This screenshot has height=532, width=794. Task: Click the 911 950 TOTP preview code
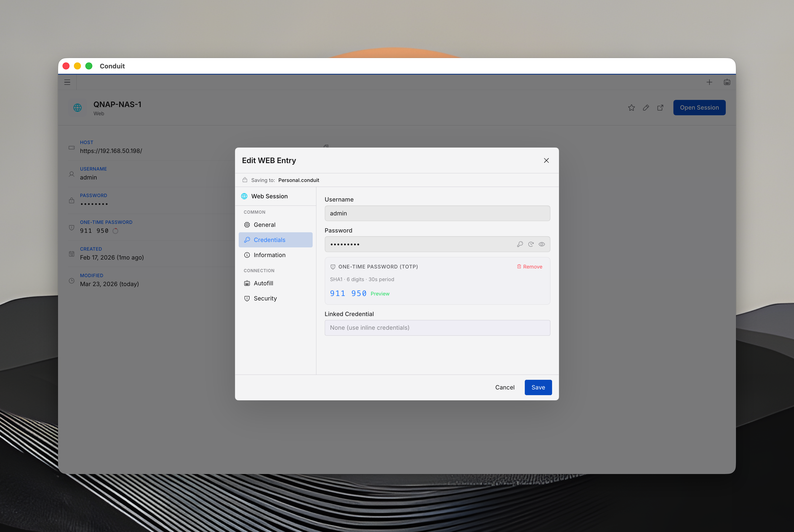348,294
